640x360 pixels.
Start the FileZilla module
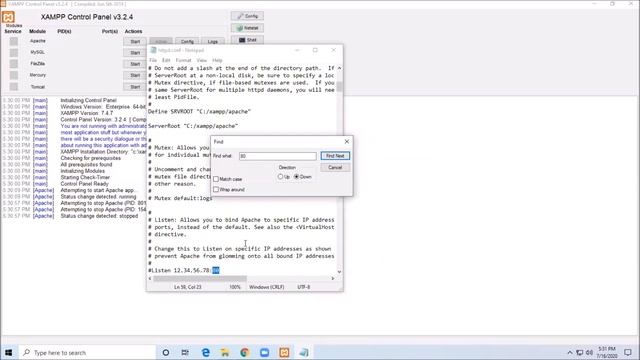pos(135,64)
